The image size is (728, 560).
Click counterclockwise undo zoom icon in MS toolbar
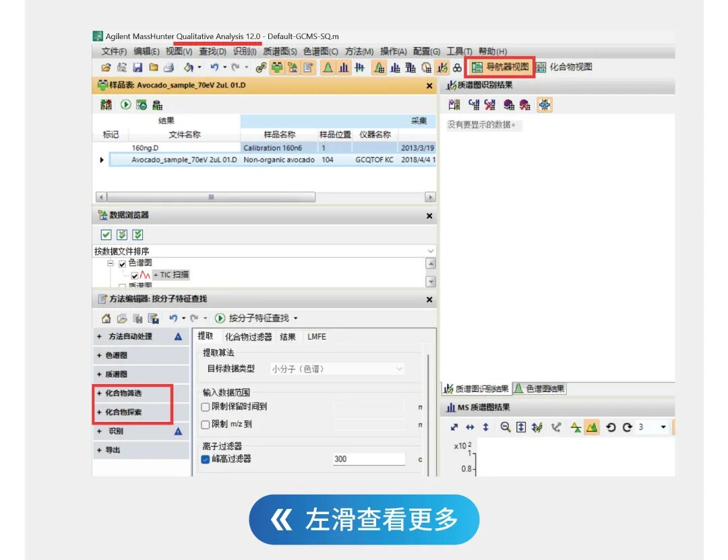point(611,427)
